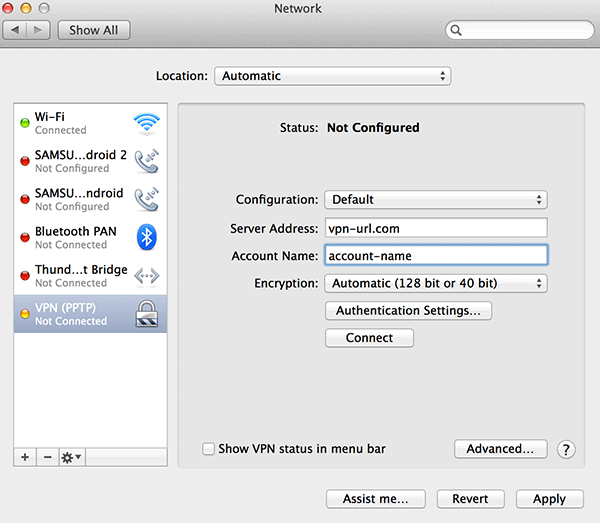Click the Wi-Fi signal icon

click(x=147, y=124)
